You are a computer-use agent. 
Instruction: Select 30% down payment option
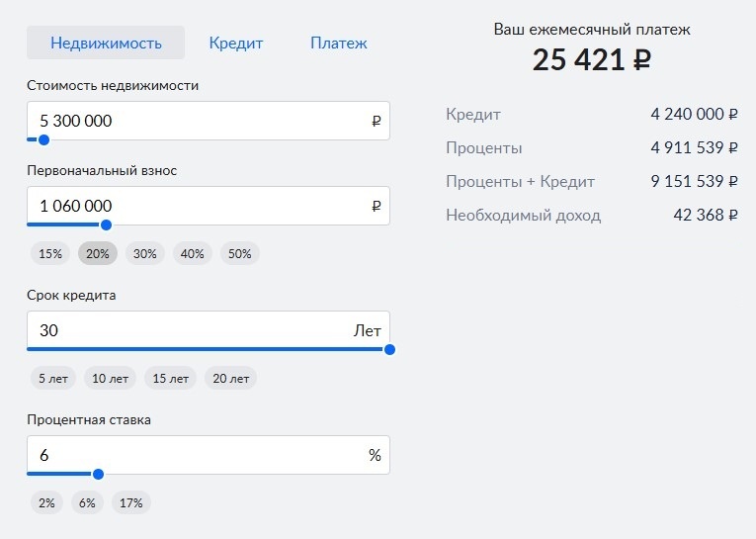[x=145, y=254]
